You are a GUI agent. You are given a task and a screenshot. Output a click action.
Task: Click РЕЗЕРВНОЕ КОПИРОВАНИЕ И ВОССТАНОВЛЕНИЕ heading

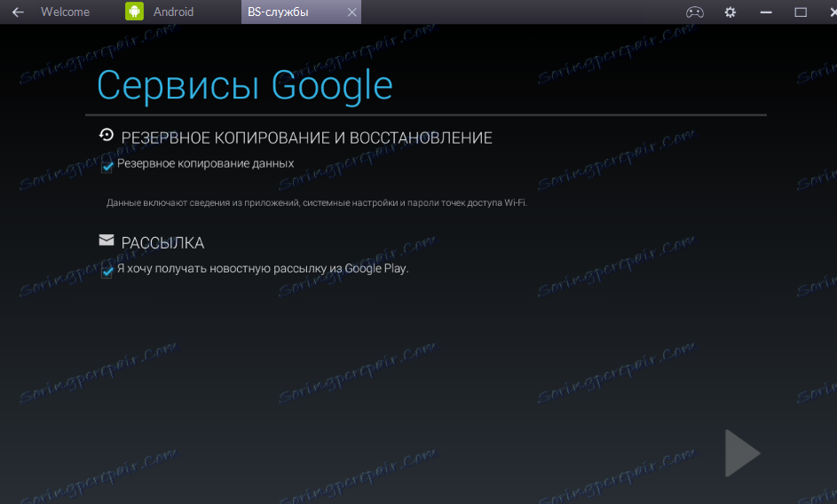point(306,138)
